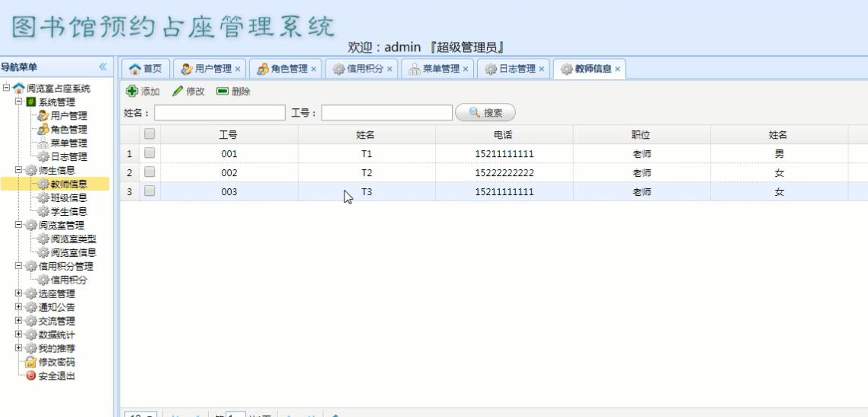Click the gear icon of 阅览室管理
Viewport: 868px width, 417px height.
click(31, 226)
